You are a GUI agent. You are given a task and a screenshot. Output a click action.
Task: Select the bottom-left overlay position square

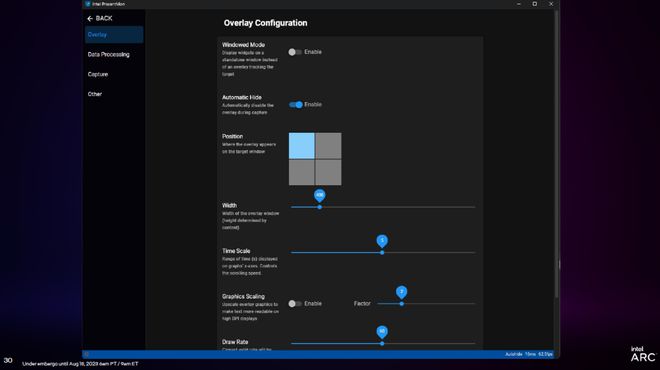301,172
